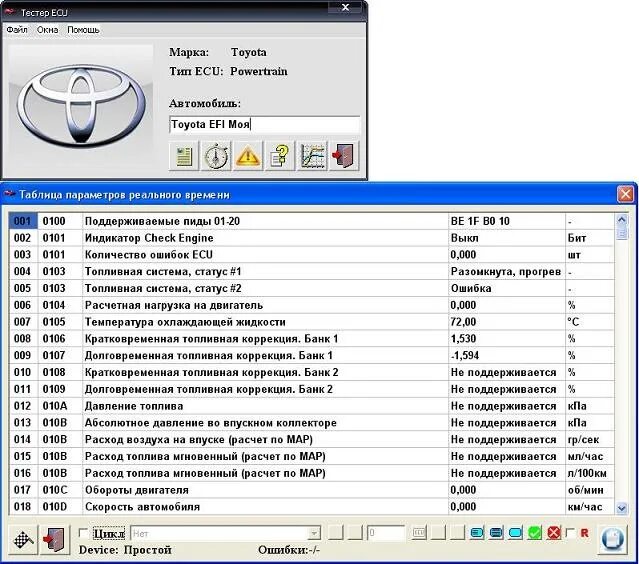Click the numeric field showing 0
639x564 pixels.
[386, 533]
